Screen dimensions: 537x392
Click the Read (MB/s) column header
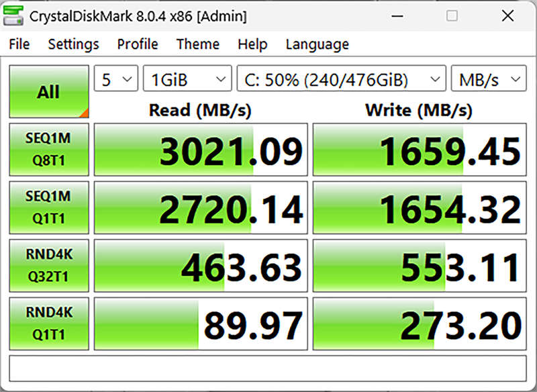(x=200, y=110)
